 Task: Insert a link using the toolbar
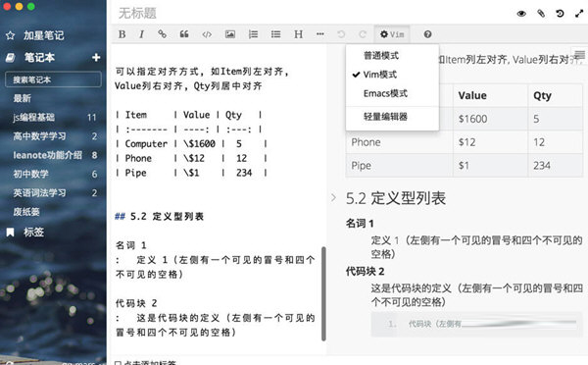162,34
